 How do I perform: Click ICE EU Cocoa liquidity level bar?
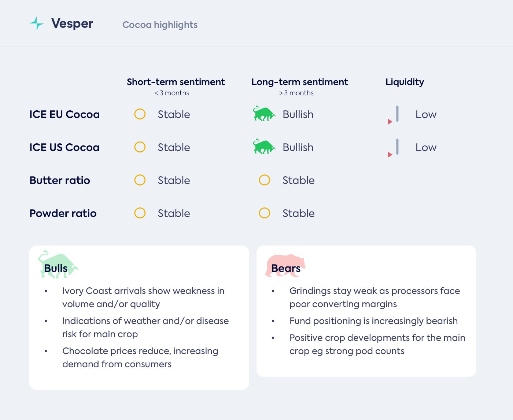397,114
